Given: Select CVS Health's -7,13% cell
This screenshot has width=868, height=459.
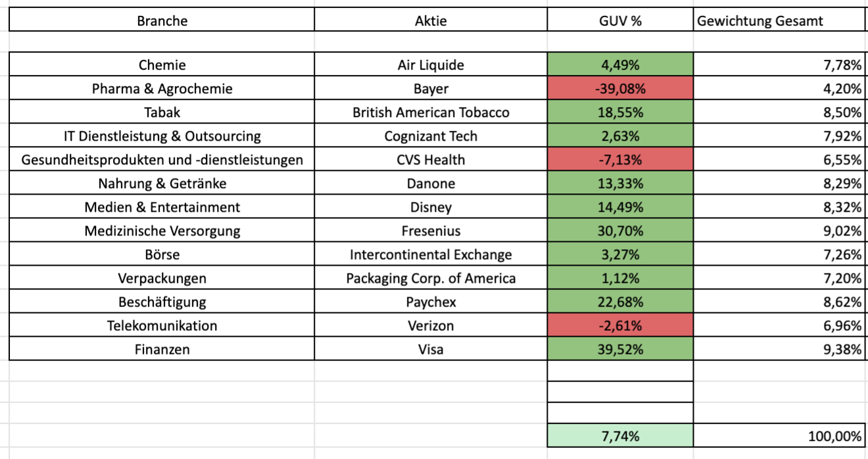Looking at the screenshot, I should 620,160.
